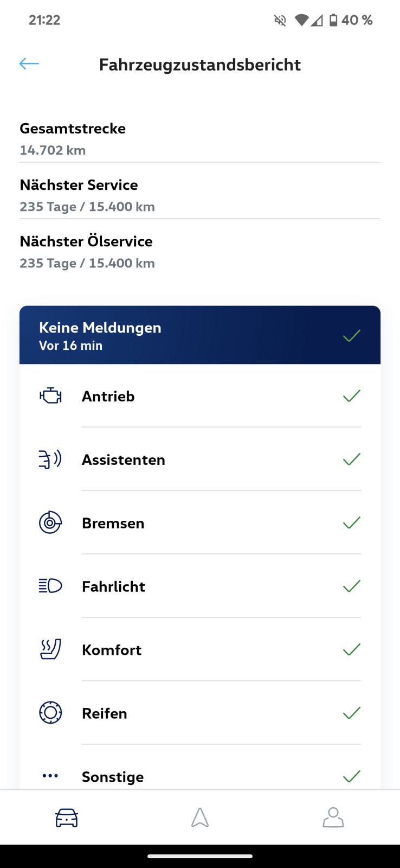Click the Assistenten sensor icon

[50, 459]
